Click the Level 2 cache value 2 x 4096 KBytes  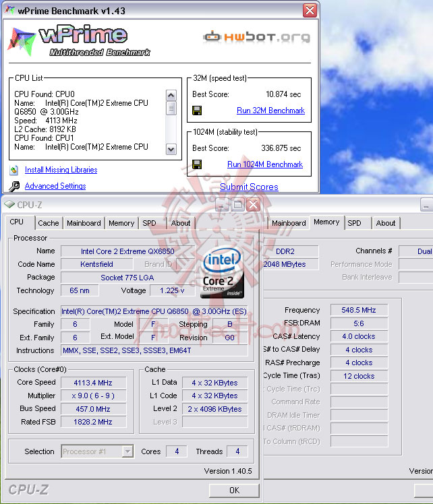coord(214,409)
